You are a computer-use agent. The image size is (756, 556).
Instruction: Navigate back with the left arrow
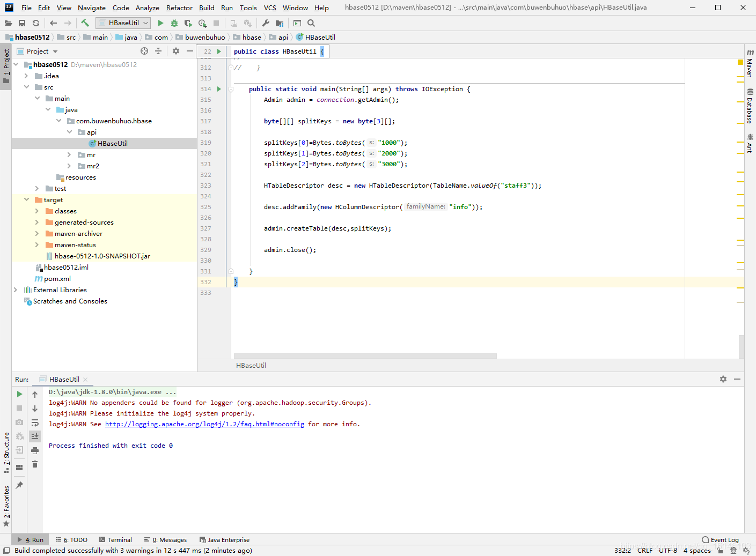53,23
